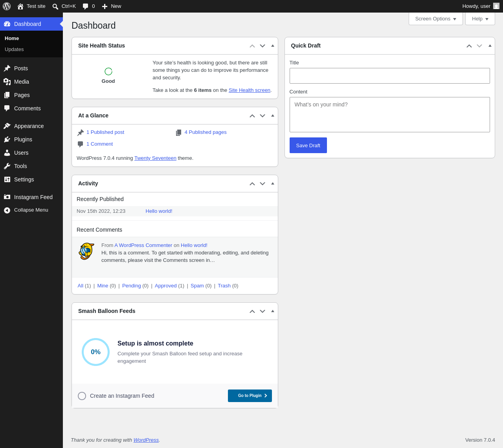
Task: Click the 0% setup progress circle
Action: [x=95, y=352]
